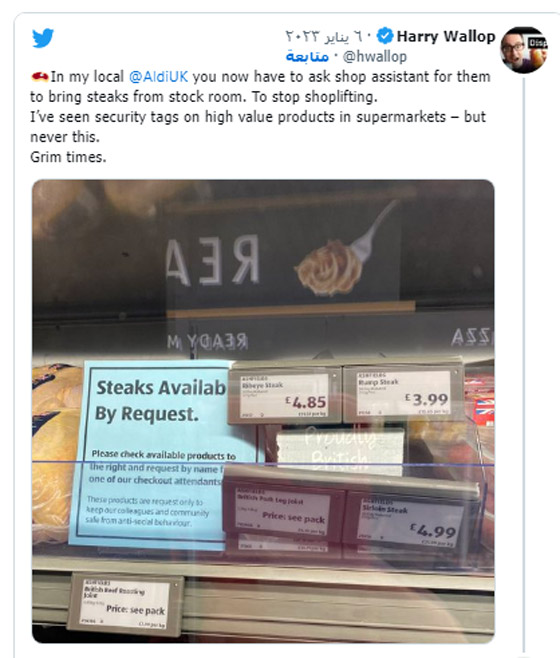Open Harry Wallop display name link

[x=446, y=37]
